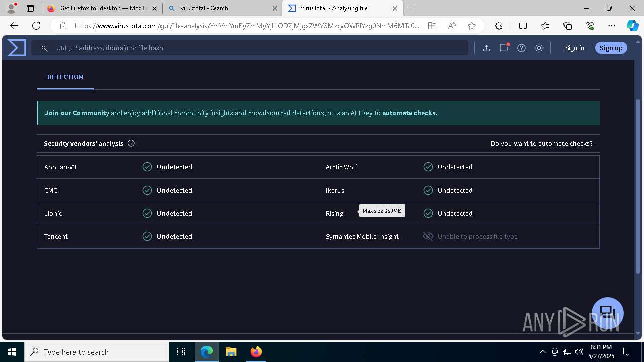Open the browser profile avatar
Image resolution: width=644 pixels, height=362 pixels.
[11, 8]
